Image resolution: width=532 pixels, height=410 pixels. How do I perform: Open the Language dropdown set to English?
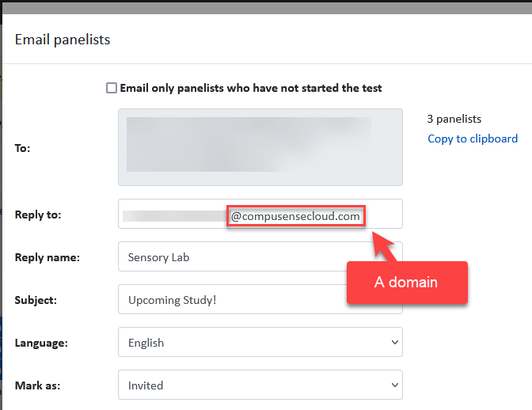[260, 342]
